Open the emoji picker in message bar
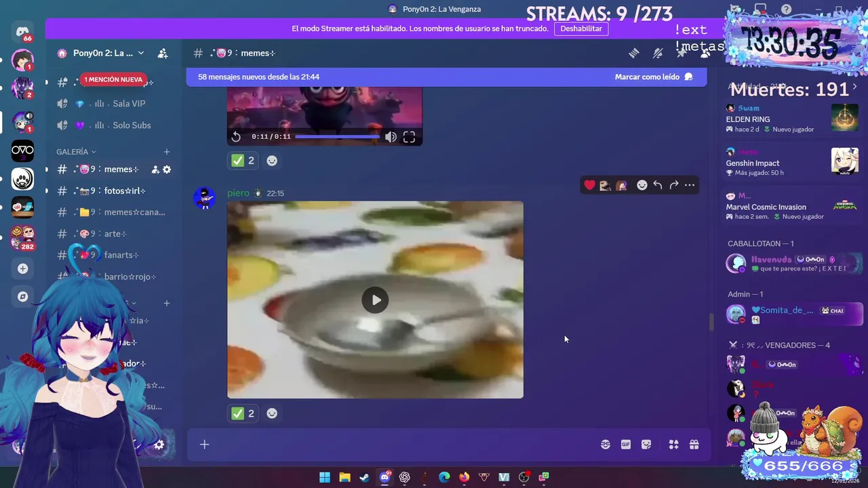The height and width of the screenshot is (488, 868). point(606,445)
